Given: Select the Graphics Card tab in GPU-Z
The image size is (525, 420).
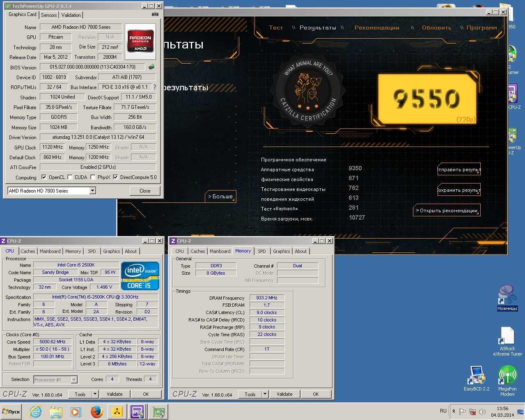Looking at the screenshot, I should pos(23,14).
